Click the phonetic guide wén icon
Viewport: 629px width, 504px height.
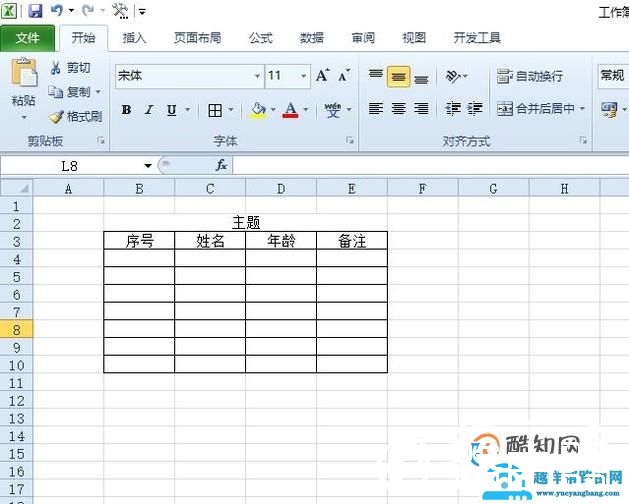click(333, 110)
